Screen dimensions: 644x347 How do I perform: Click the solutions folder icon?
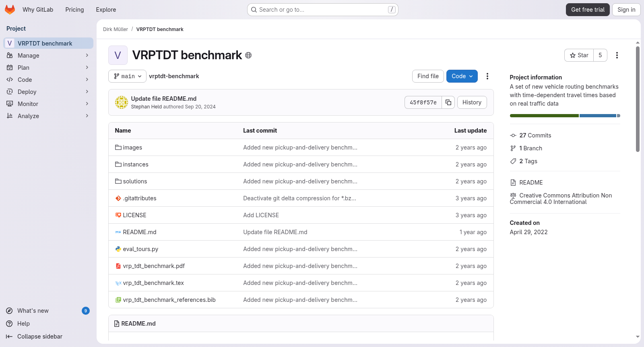pyautogui.click(x=118, y=181)
